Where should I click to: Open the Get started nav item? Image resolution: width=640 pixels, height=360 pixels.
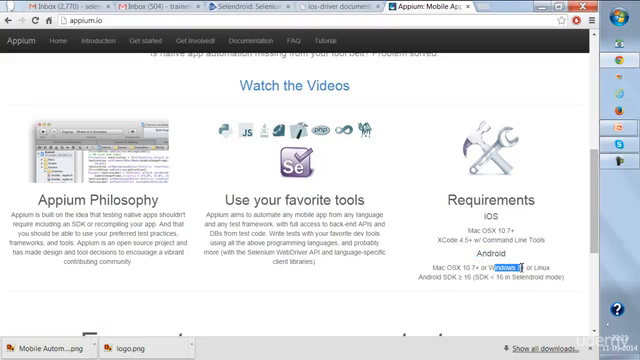point(146,41)
